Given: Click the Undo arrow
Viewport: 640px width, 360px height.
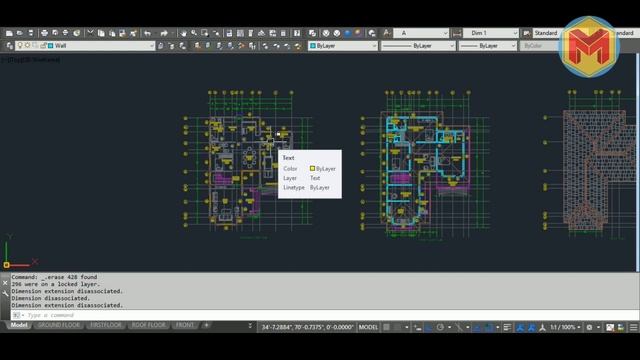Looking at the screenshot, I should 147,33.
